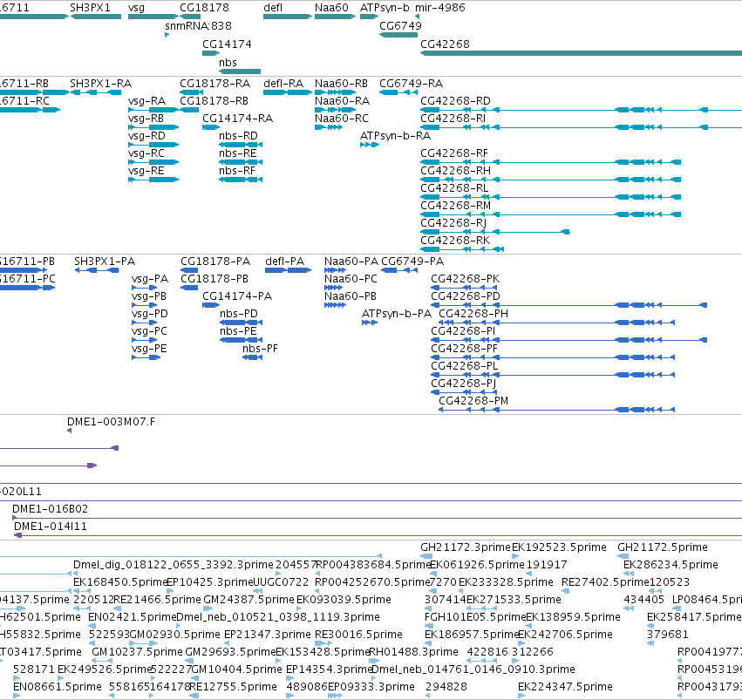742x700 pixels.
Task: Click the CG42268-PK protein label
Action: (466, 279)
